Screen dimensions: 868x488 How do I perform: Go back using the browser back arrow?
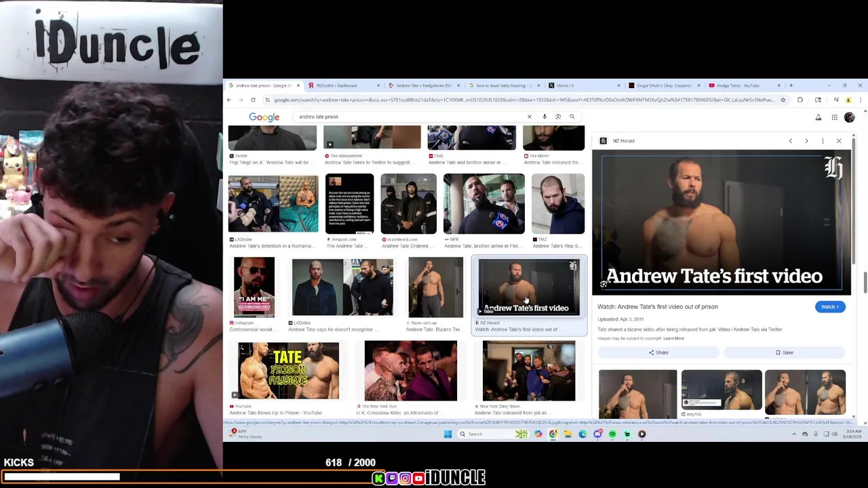tap(229, 100)
